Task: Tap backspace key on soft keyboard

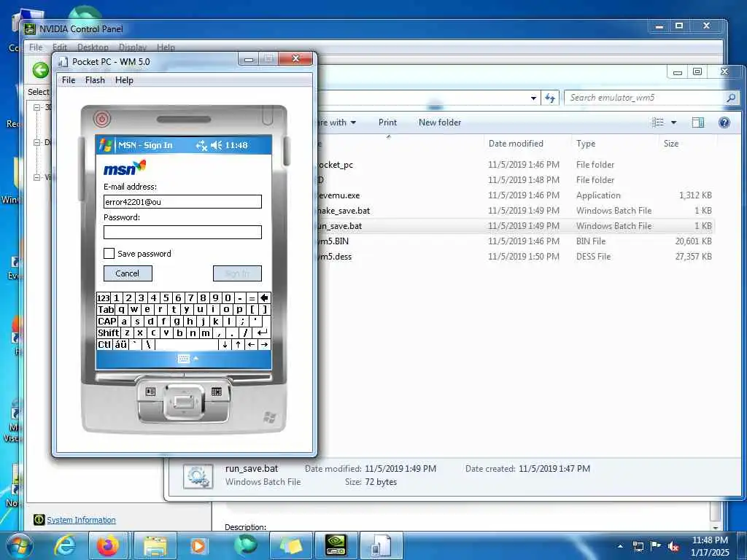Action: [x=264, y=298]
